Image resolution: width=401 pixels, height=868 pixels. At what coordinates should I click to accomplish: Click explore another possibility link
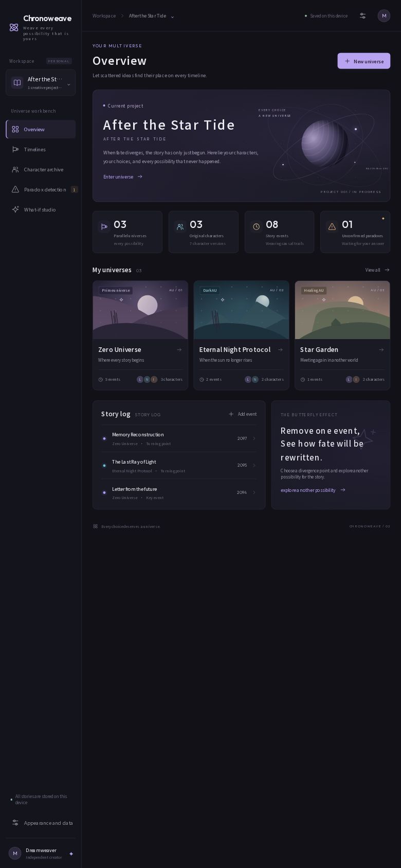coord(313,490)
